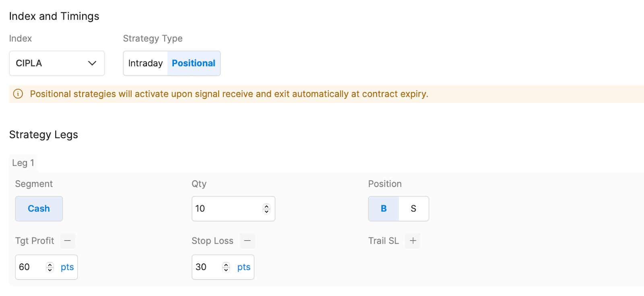Remove Tgt Profit using minus icon
The width and height of the screenshot is (644, 296).
click(68, 241)
